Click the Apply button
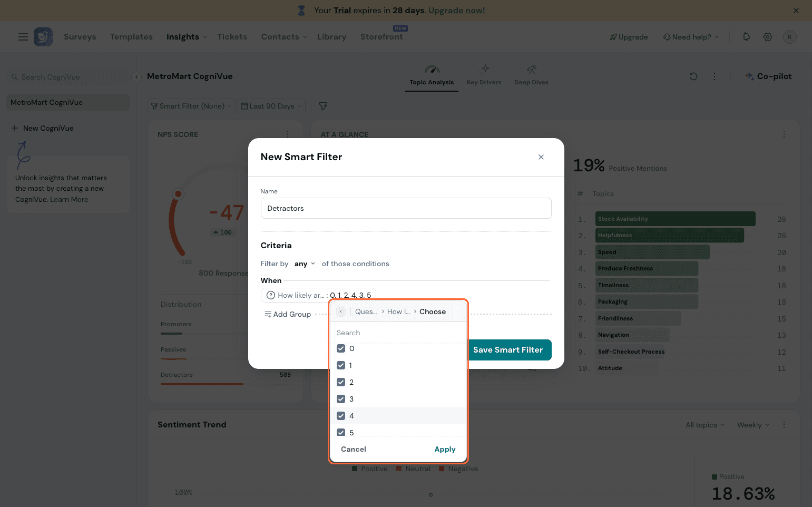 point(445,449)
